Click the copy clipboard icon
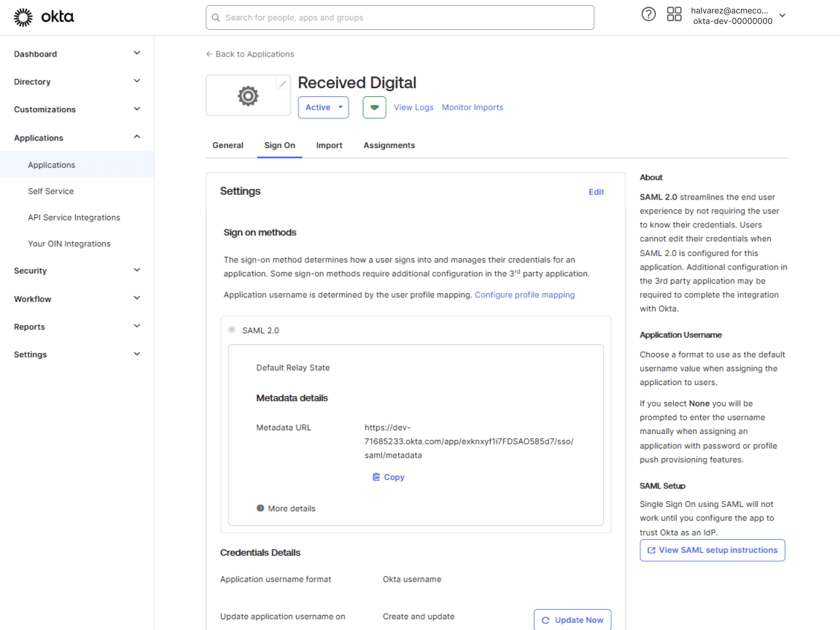The image size is (840, 630). coord(376,477)
